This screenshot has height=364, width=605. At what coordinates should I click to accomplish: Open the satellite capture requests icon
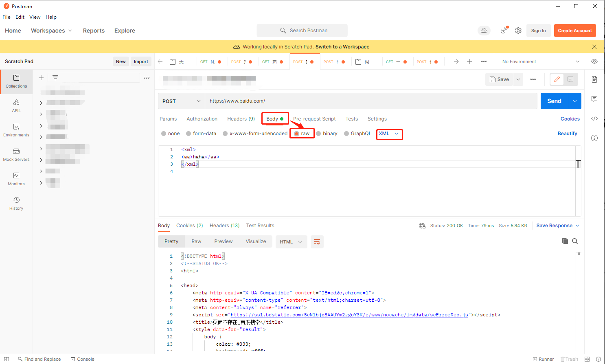point(504,30)
